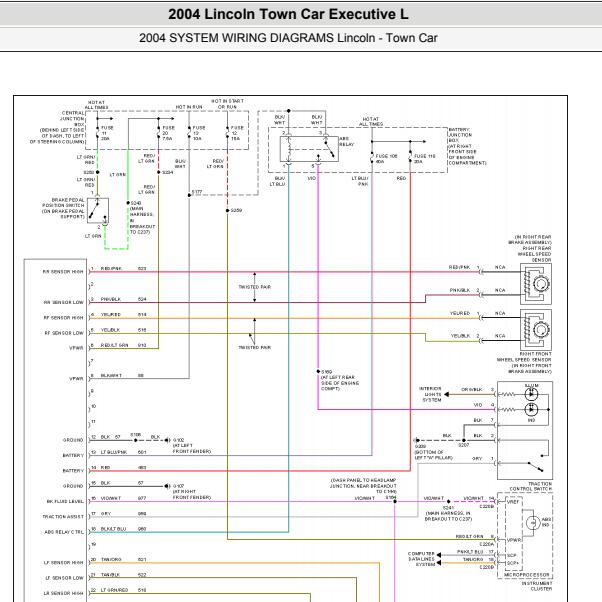Click the 'RR SENSOR LOW' pin label
Image resolution: width=602 pixels, height=602 pixels.
coord(63,303)
